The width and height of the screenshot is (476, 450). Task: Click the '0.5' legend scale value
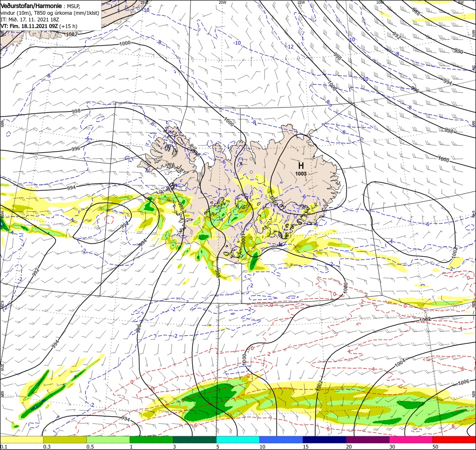click(x=90, y=447)
